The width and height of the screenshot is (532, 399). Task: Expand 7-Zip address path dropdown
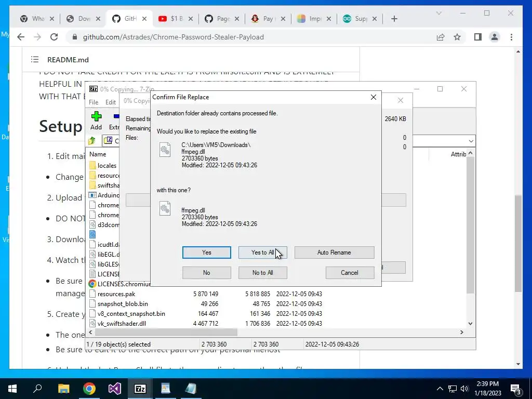[x=471, y=141]
